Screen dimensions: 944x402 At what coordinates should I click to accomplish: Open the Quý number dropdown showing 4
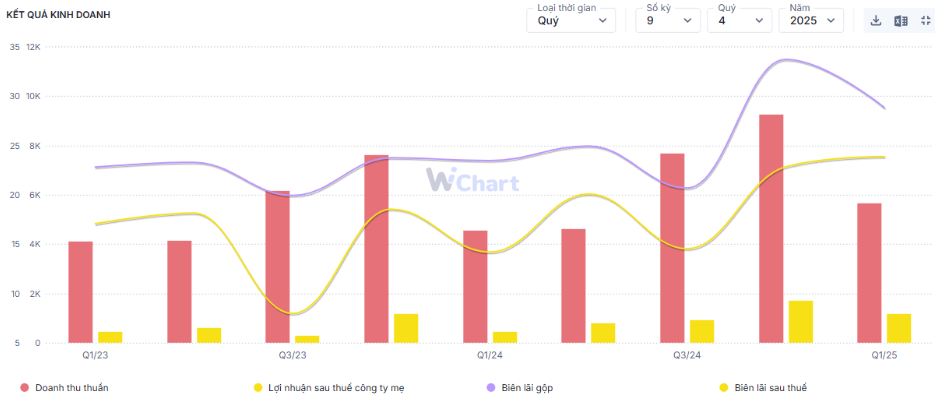pyautogui.click(x=739, y=21)
